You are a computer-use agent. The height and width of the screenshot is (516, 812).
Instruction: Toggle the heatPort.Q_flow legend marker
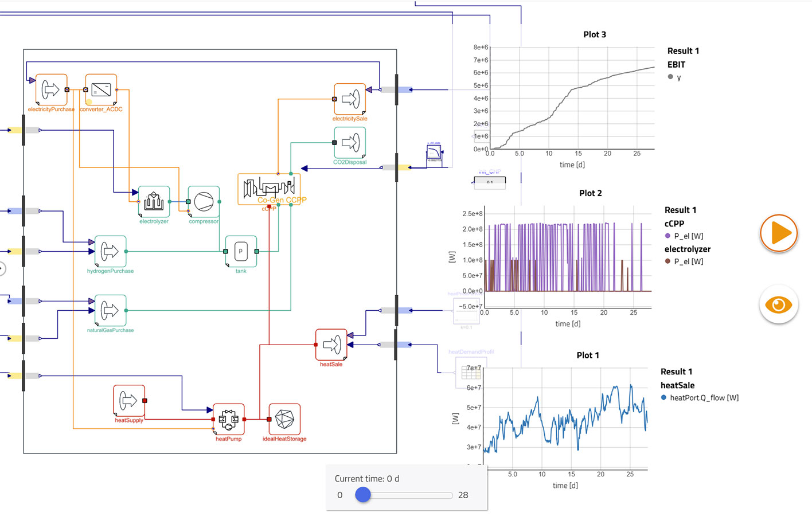[663, 397]
